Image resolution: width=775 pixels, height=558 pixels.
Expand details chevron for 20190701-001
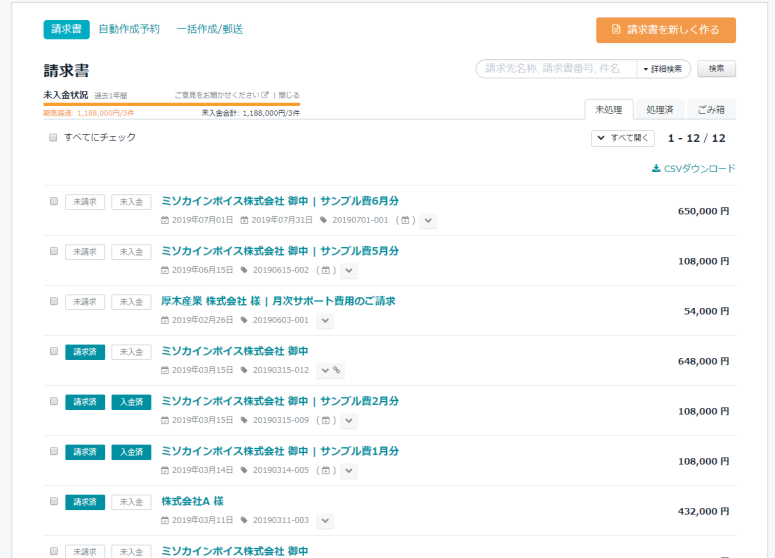pyautogui.click(x=428, y=220)
